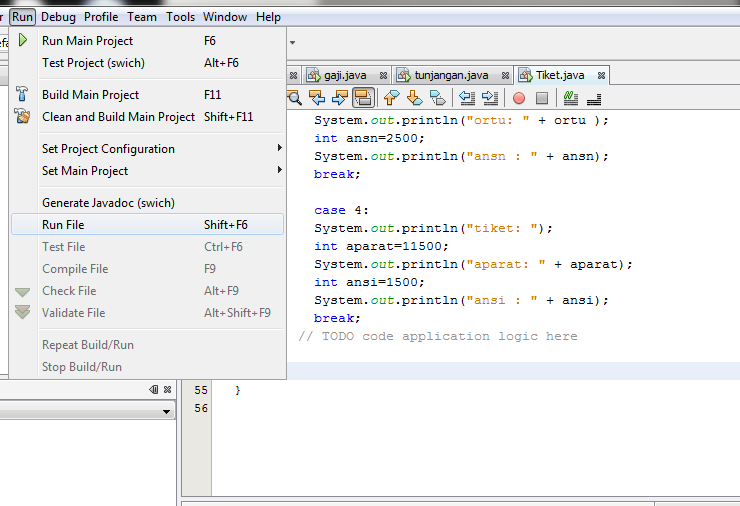
Task: Click the Uncomment lines toolbar icon
Action: 594,99
